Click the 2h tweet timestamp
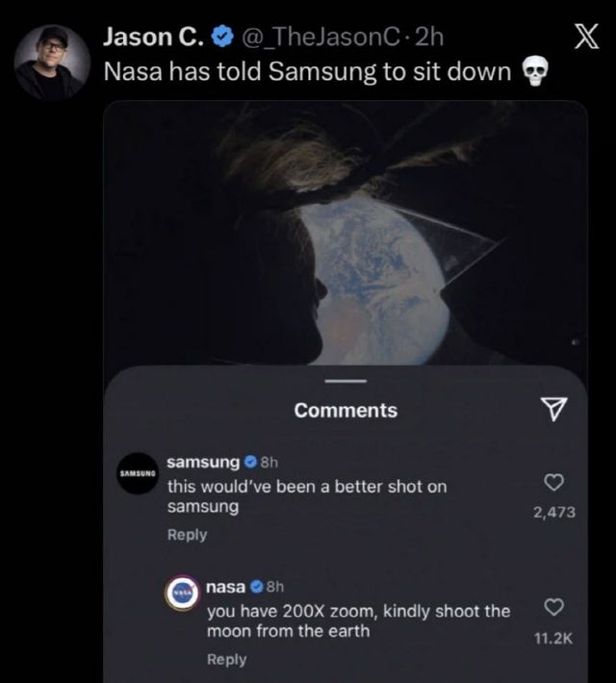This screenshot has width=616, height=683. click(426, 38)
